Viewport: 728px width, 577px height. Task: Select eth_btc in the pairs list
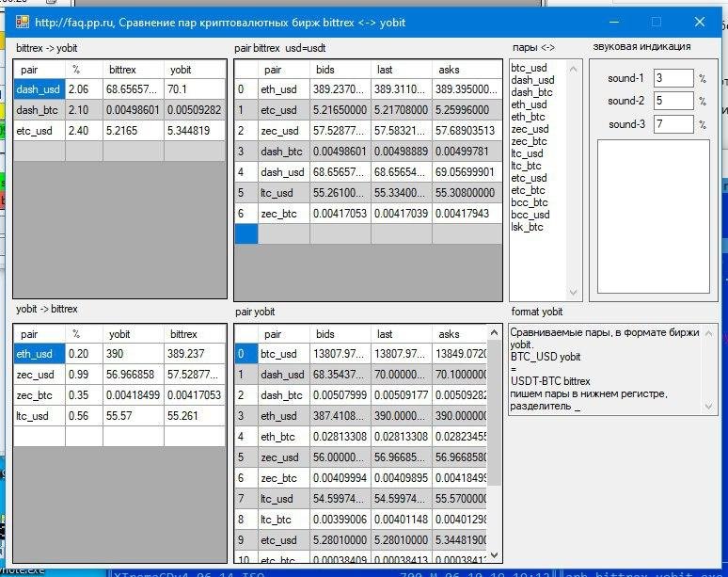[528, 117]
